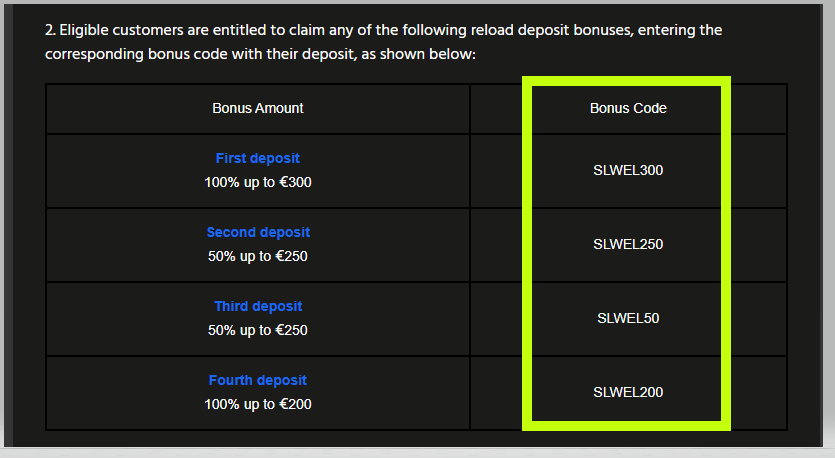Click the SLWEL50 bonus code
This screenshot has width=835, height=458.
pos(628,318)
